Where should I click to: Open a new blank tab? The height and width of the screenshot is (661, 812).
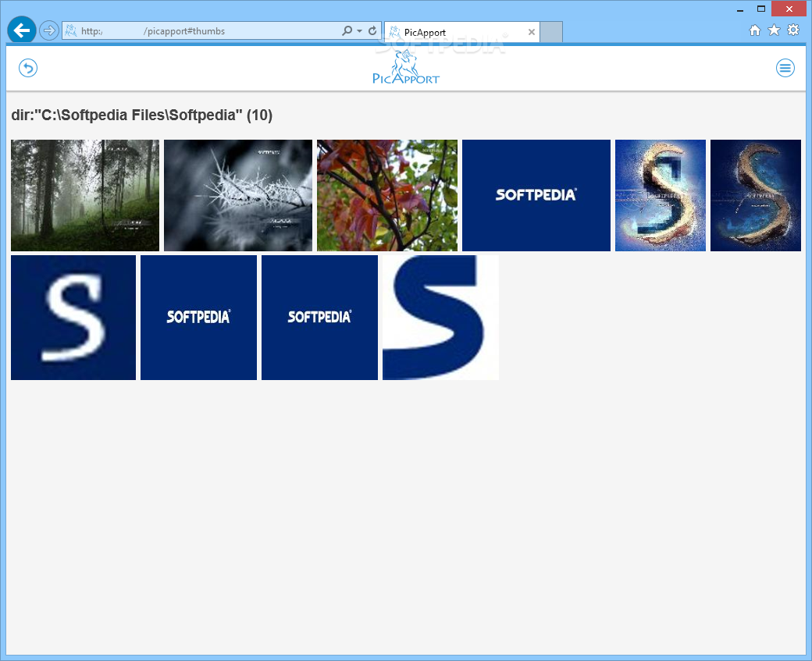tap(551, 32)
